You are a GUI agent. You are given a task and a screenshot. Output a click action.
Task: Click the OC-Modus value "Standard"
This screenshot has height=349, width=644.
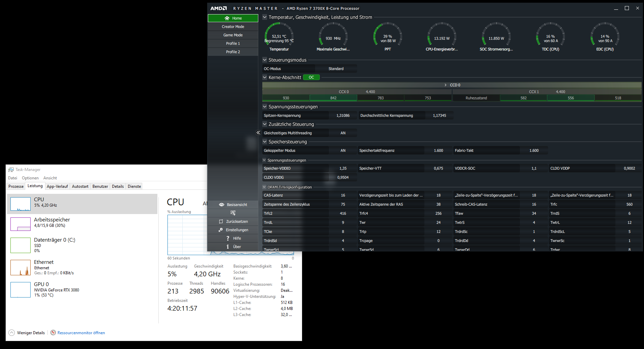click(x=336, y=69)
